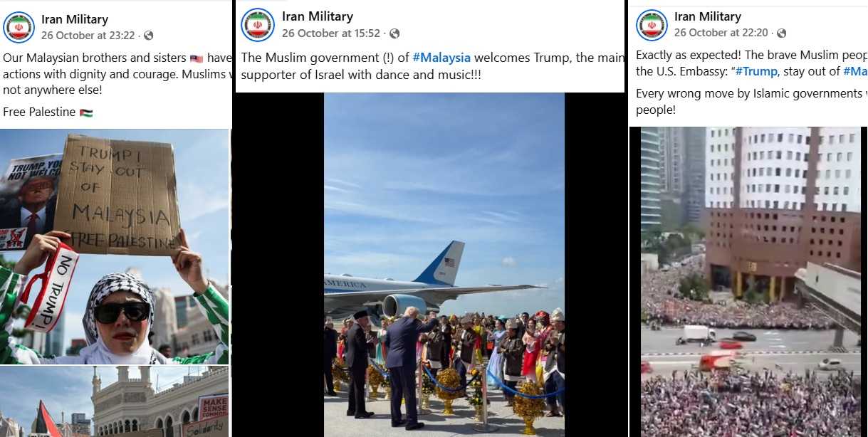Click the public globe icon on right post

pyautogui.click(x=781, y=33)
